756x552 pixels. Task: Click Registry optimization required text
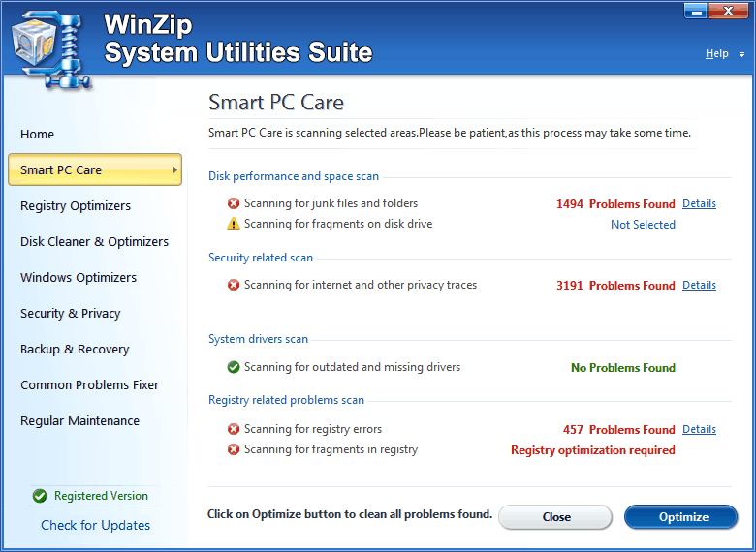tap(593, 450)
